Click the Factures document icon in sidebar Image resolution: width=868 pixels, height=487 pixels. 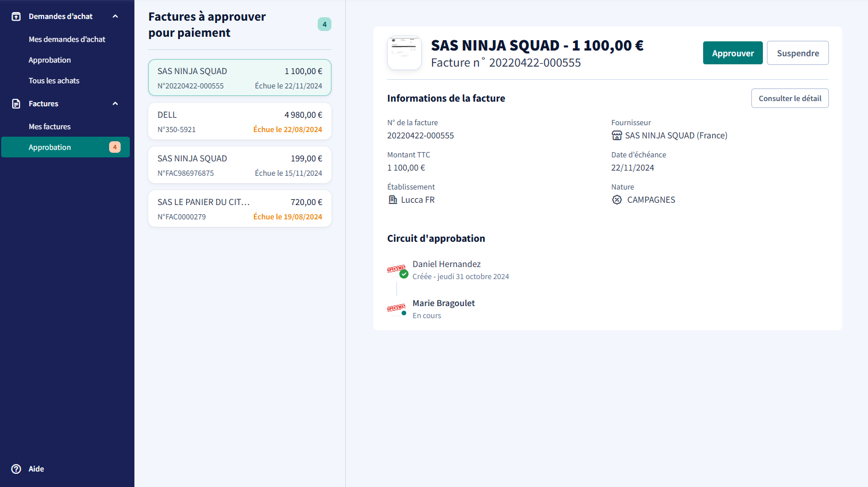coord(16,104)
